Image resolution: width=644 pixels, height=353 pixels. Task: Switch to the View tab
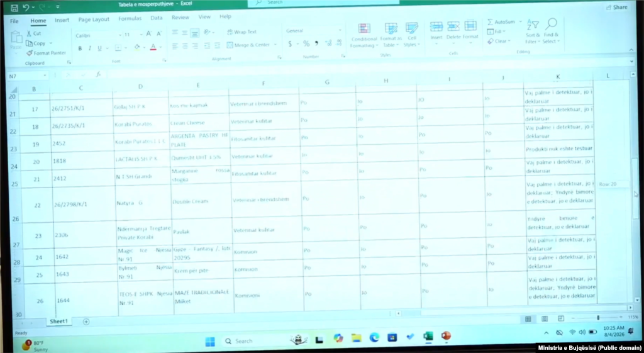pos(204,17)
